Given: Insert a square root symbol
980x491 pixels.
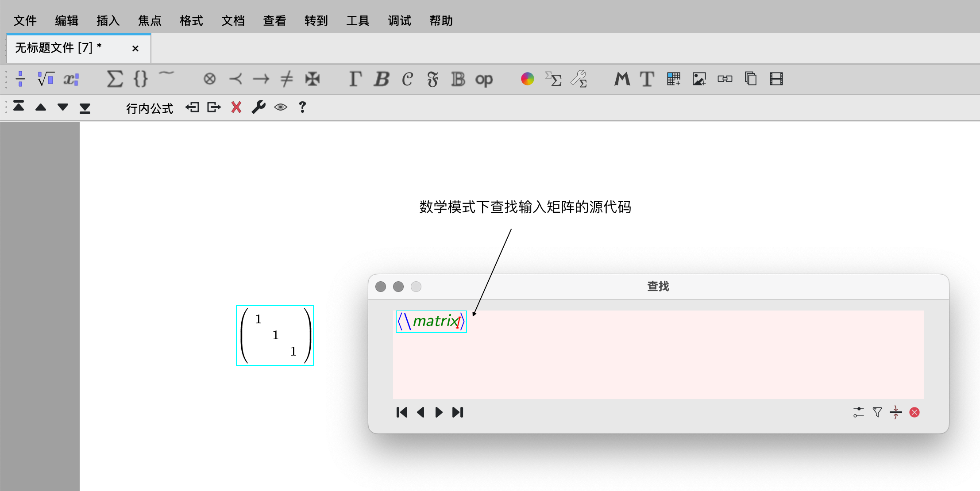Looking at the screenshot, I should point(46,79).
